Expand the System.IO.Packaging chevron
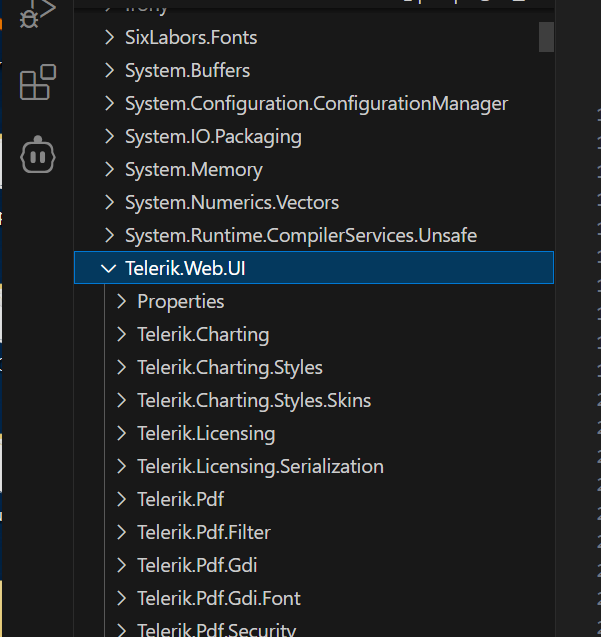The width and height of the screenshot is (601, 637). [109, 136]
